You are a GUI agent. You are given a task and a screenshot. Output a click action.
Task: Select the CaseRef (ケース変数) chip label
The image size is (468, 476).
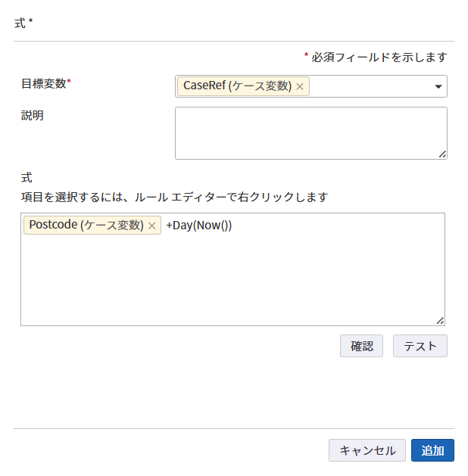click(237, 86)
